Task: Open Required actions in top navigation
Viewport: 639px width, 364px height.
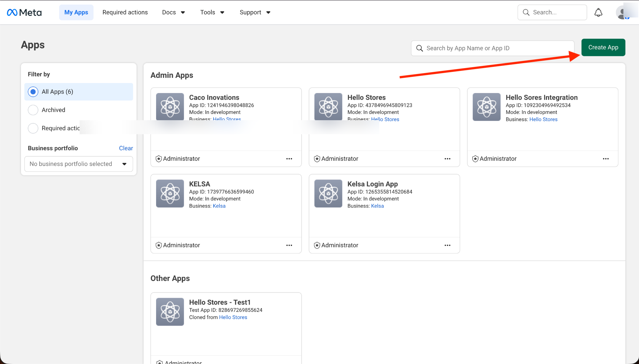Action: coord(125,12)
